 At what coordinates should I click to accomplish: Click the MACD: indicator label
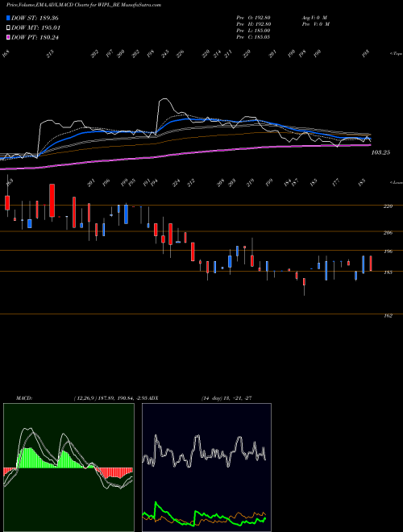tap(23, 398)
